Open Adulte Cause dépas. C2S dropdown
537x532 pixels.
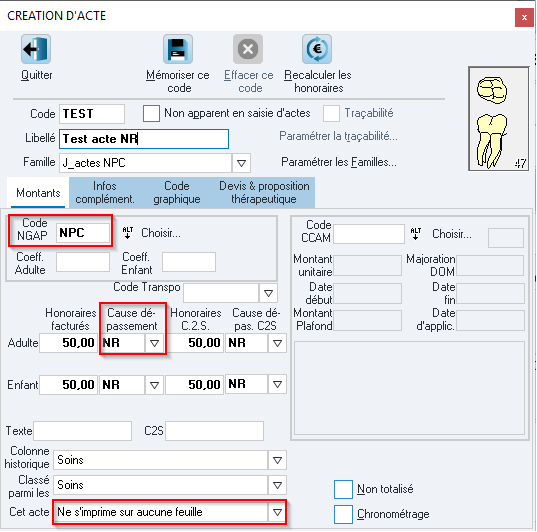point(277,343)
